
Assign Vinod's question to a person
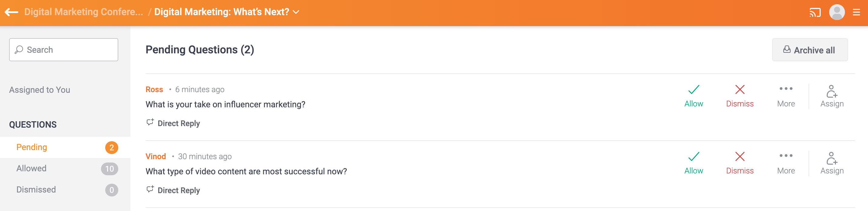click(832, 163)
